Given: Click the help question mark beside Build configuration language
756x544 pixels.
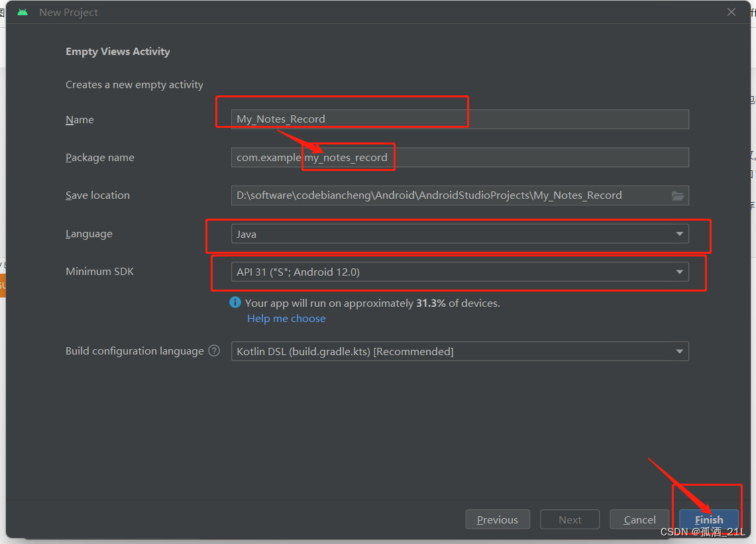Looking at the screenshot, I should click(214, 351).
